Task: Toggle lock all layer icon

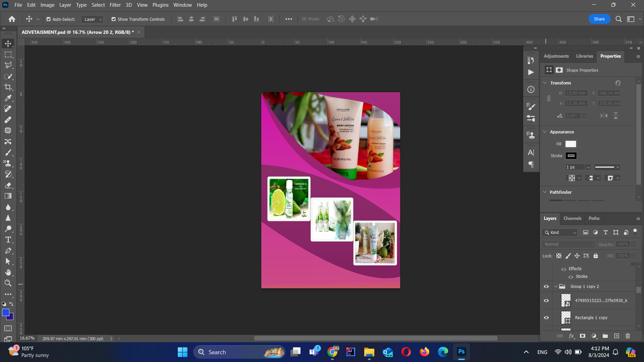Action: pyautogui.click(x=596, y=256)
